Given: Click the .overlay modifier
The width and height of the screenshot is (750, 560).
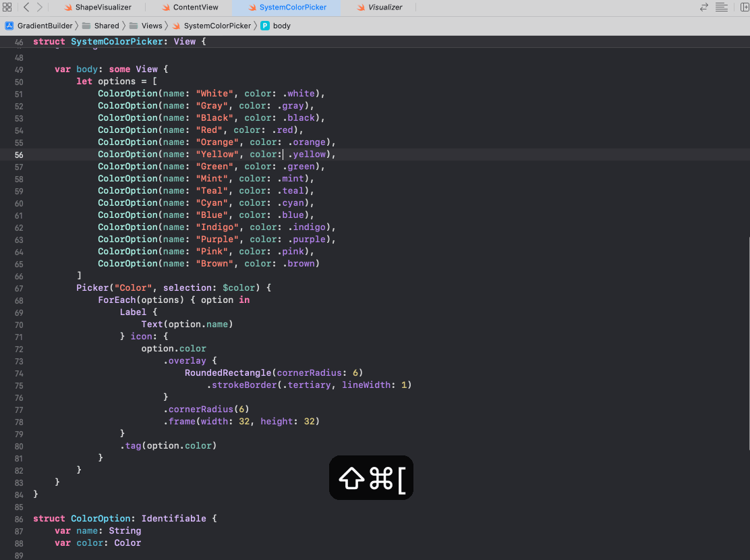Looking at the screenshot, I should [x=185, y=361].
